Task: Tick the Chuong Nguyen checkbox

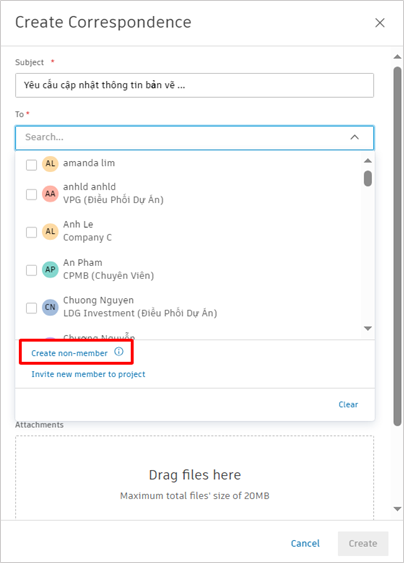Action: coord(32,308)
